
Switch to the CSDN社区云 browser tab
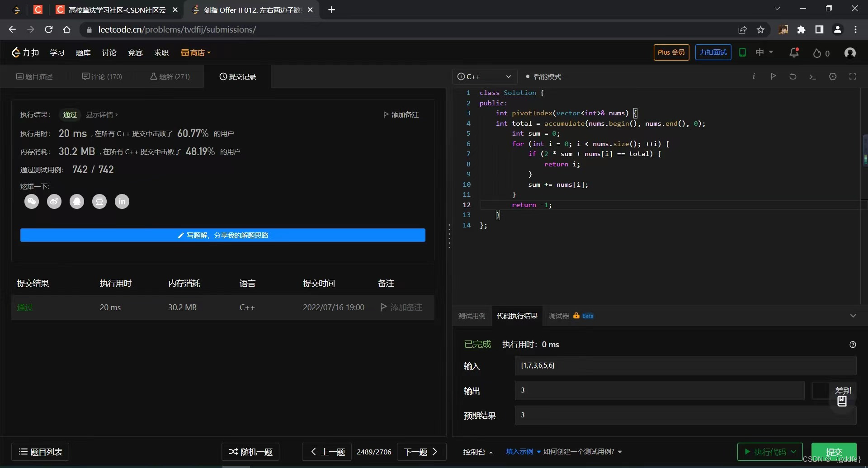(x=117, y=10)
